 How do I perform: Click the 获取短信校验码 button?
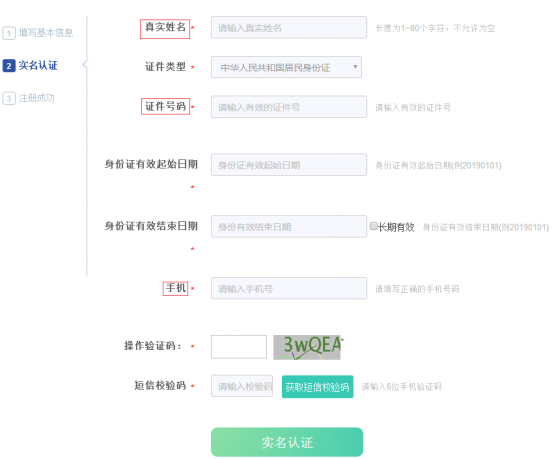[x=317, y=387]
